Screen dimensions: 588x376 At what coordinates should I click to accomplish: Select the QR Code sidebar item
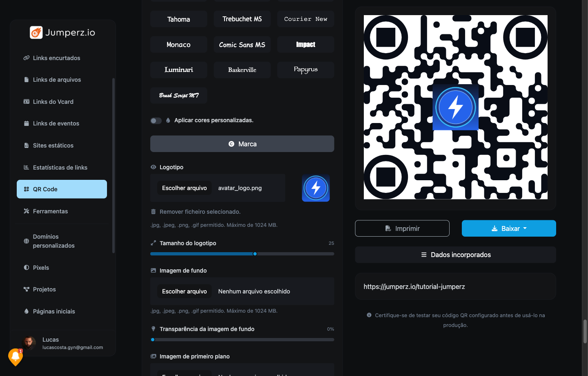click(x=62, y=189)
